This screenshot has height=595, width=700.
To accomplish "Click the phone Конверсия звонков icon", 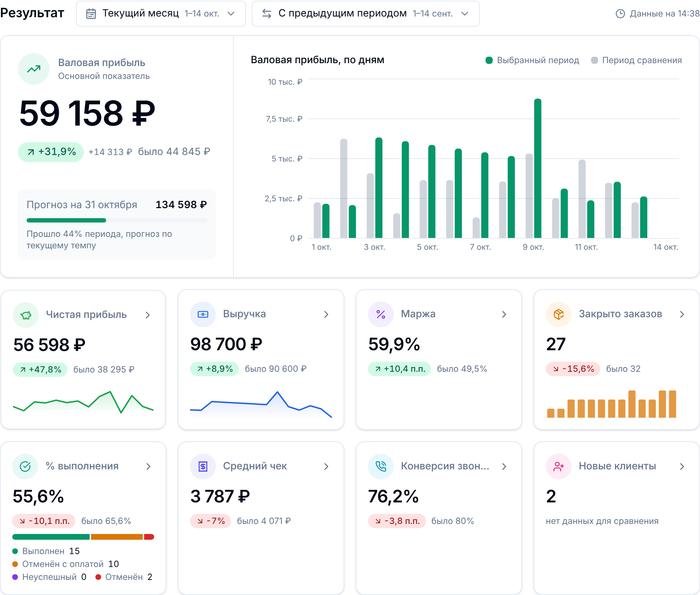I will point(381,467).
